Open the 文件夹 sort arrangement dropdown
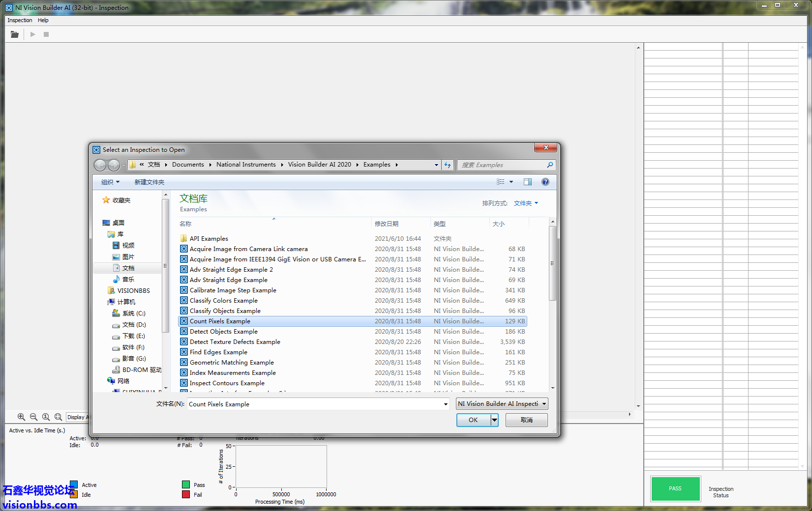Viewport: 812px width, 511px height. 526,203
